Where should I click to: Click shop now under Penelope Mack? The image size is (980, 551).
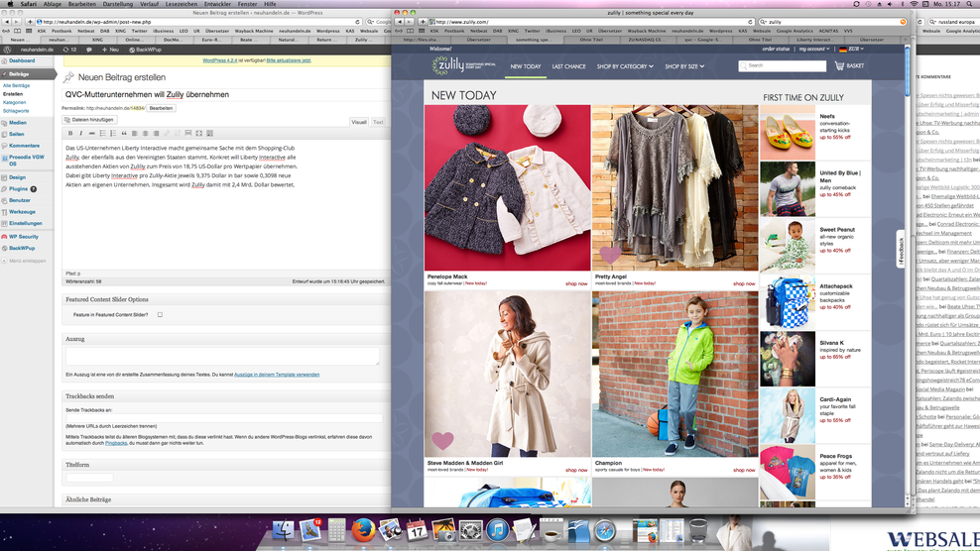[576, 283]
